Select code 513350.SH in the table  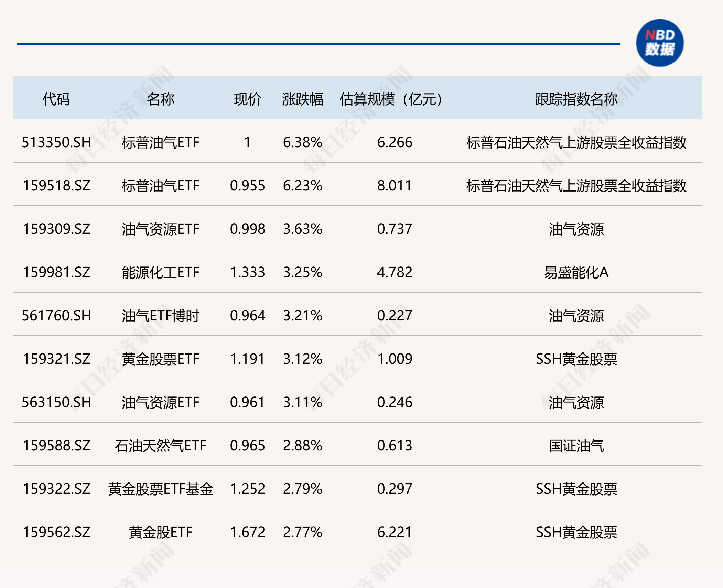point(56,142)
